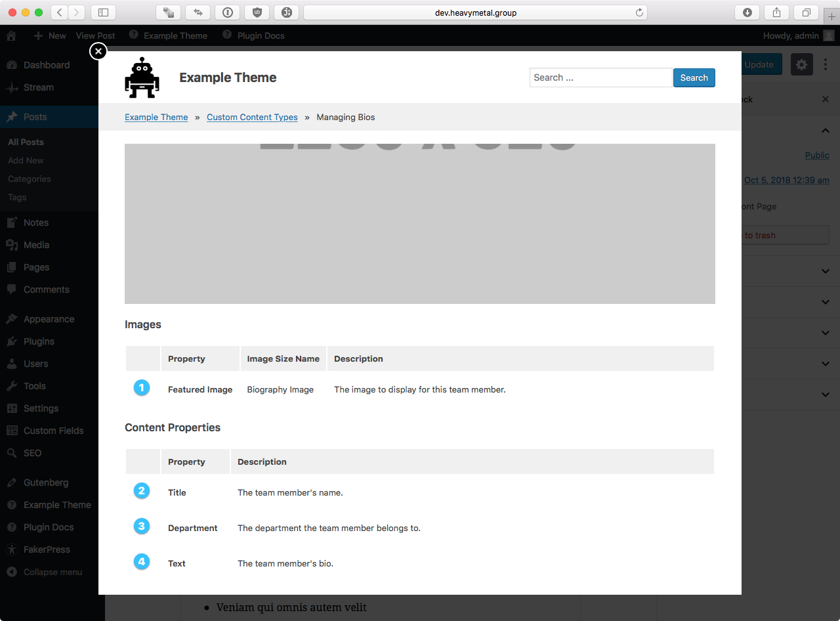840x621 pixels.
Task: Expand the first collapsed settings panel
Action: click(x=826, y=271)
